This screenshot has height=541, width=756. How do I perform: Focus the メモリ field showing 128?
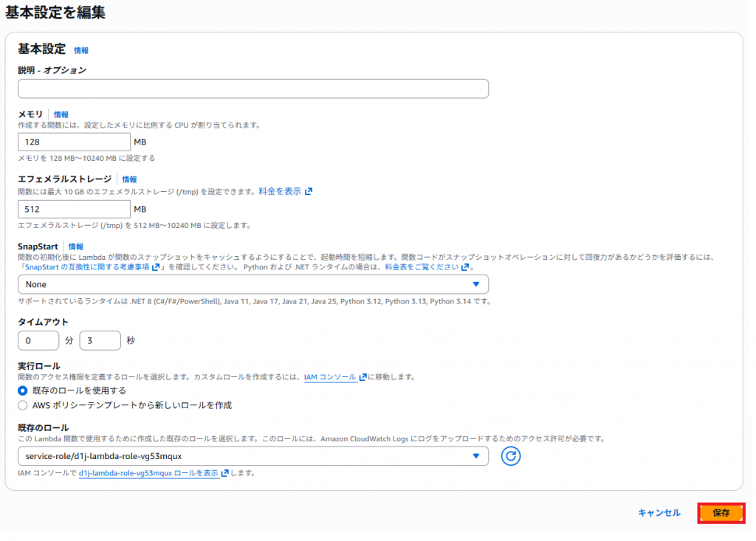[74, 142]
